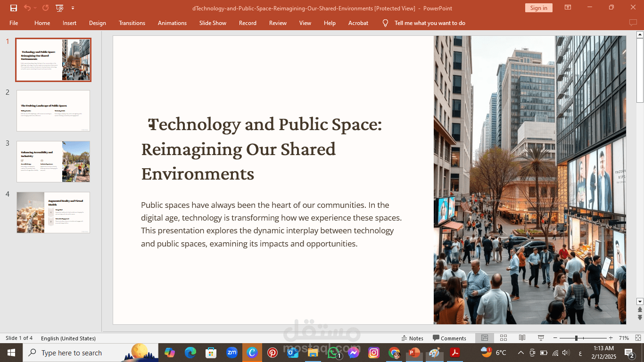Click the vertical scrollbar thumb
644x362 pixels.
pyautogui.click(x=640, y=70)
